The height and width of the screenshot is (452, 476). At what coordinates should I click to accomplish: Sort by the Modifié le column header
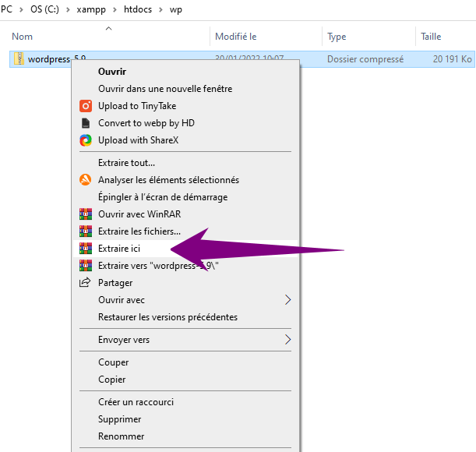tap(236, 37)
